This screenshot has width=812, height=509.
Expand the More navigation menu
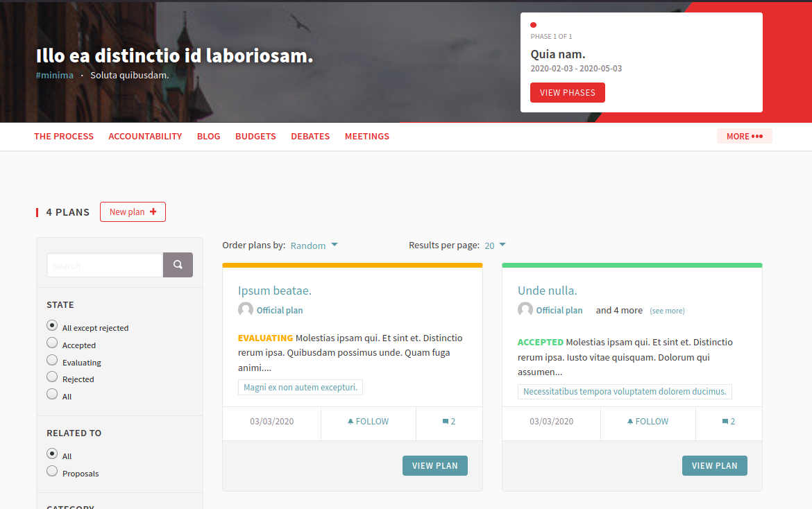[x=744, y=137]
